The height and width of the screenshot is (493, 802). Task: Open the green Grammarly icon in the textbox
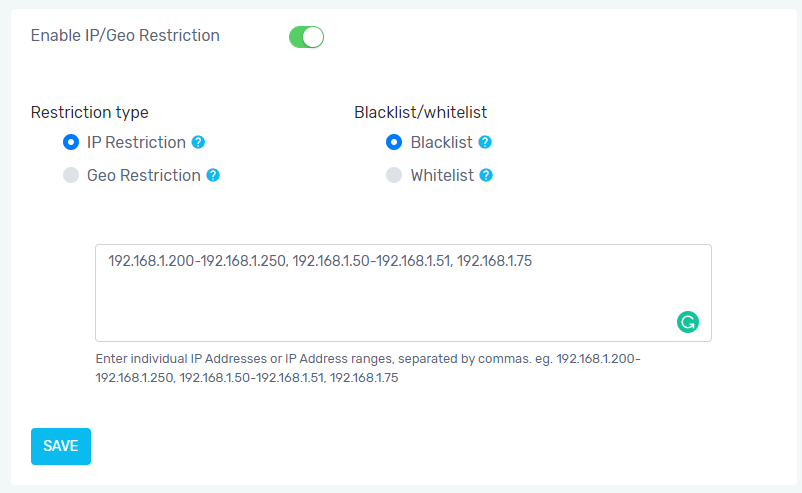click(x=688, y=322)
